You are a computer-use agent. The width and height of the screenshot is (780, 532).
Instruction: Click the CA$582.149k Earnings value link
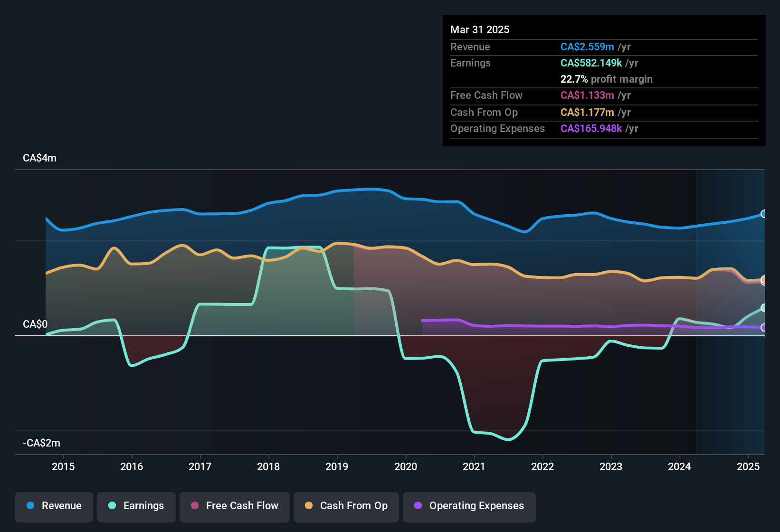point(591,63)
